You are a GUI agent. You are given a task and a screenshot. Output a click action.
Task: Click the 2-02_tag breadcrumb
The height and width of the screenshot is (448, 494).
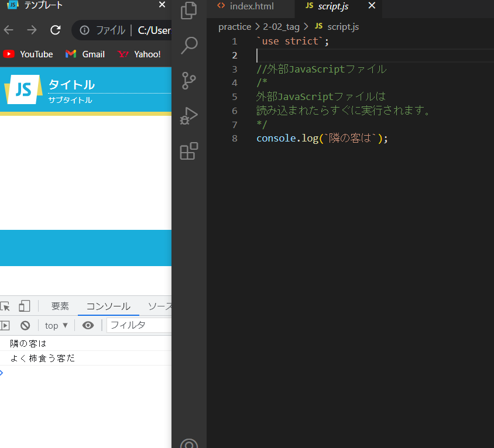pyautogui.click(x=281, y=27)
